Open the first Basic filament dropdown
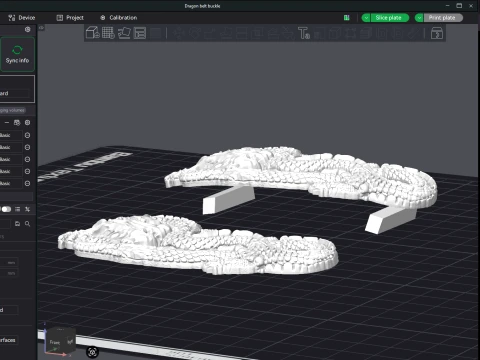480x360 pixels. click(11, 135)
